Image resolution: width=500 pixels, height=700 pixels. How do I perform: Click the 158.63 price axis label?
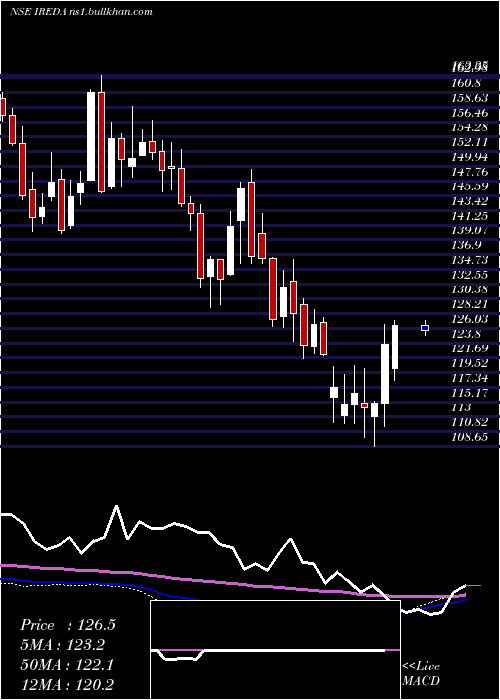(x=469, y=98)
